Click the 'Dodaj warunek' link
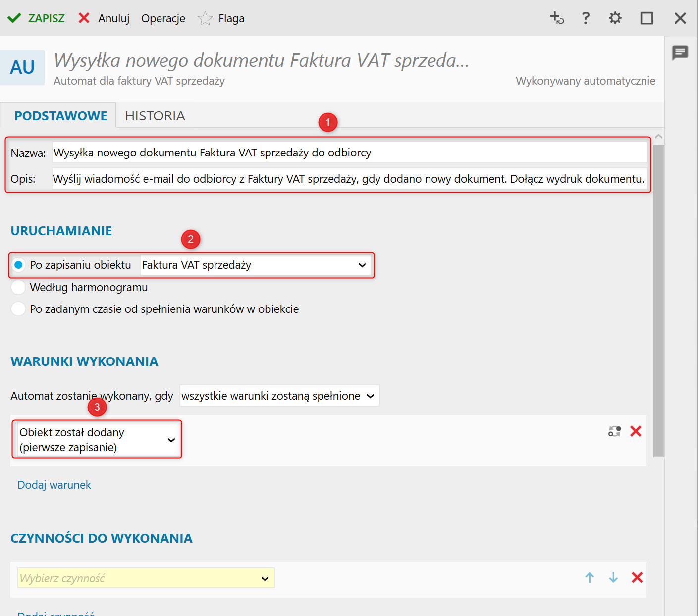698x616 pixels. [54, 485]
